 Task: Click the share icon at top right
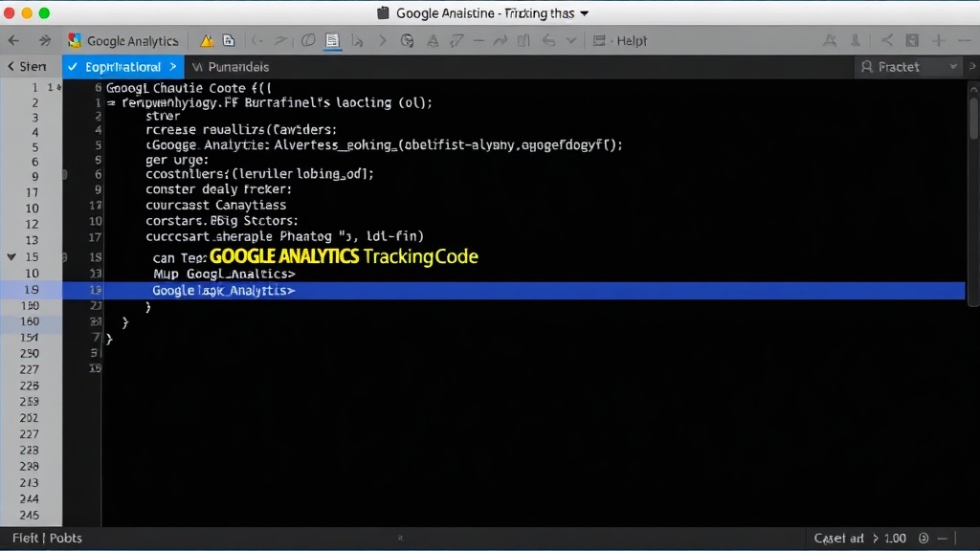pyautogui.click(x=887, y=40)
